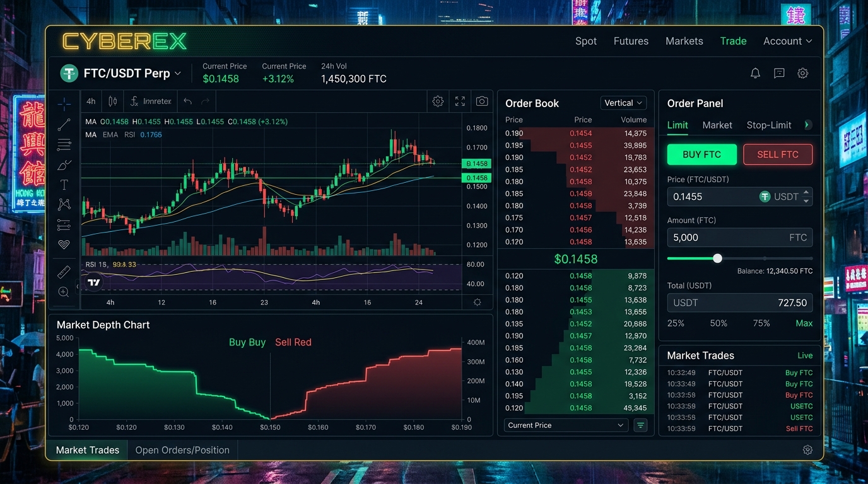Open the Markets page

[684, 41]
